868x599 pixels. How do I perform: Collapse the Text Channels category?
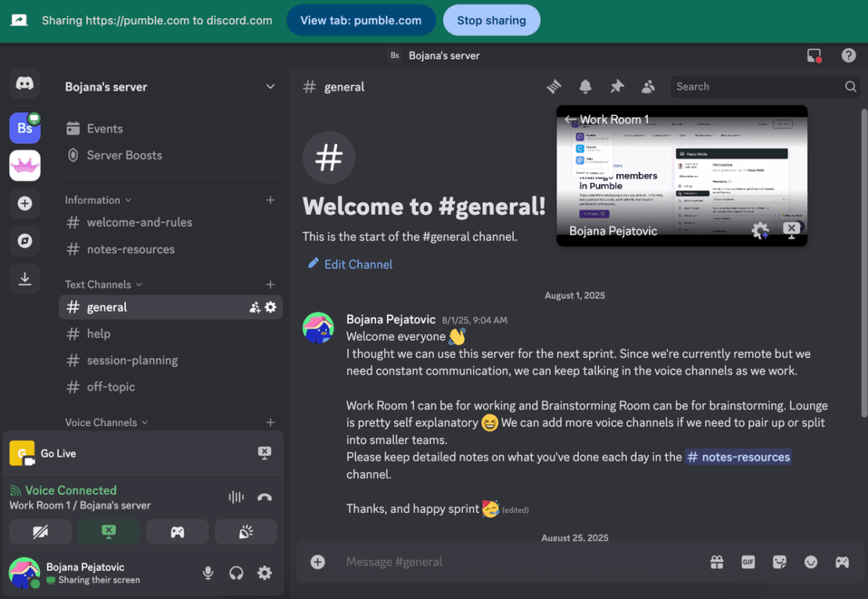[98, 284]
